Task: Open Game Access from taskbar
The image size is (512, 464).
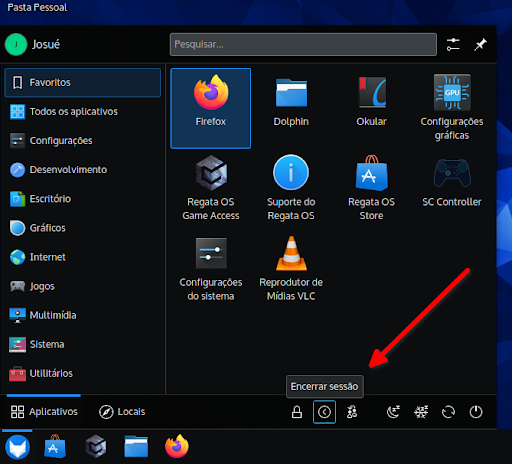Action: pos(96,447)
